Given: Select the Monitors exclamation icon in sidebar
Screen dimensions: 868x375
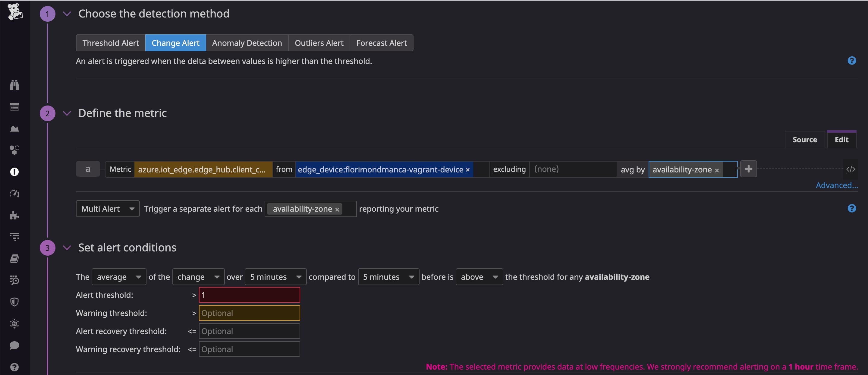Looking at the screenshot, I should (x=14, y=172).
